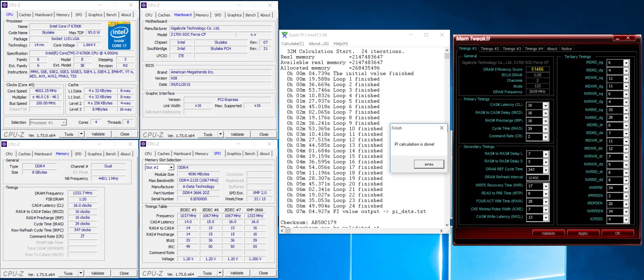Switch to Timings #3 tab in Mem TweakIt
Viewport: 644px width, 280px height.
512,49
